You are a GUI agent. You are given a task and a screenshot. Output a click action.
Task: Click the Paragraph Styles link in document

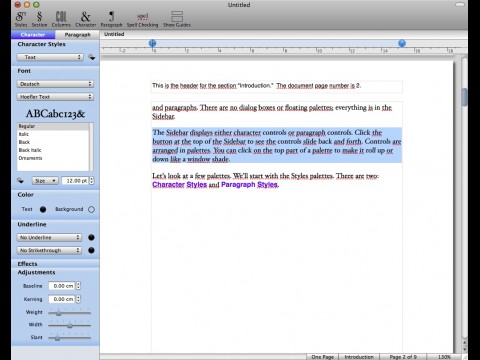coord(249,185)
